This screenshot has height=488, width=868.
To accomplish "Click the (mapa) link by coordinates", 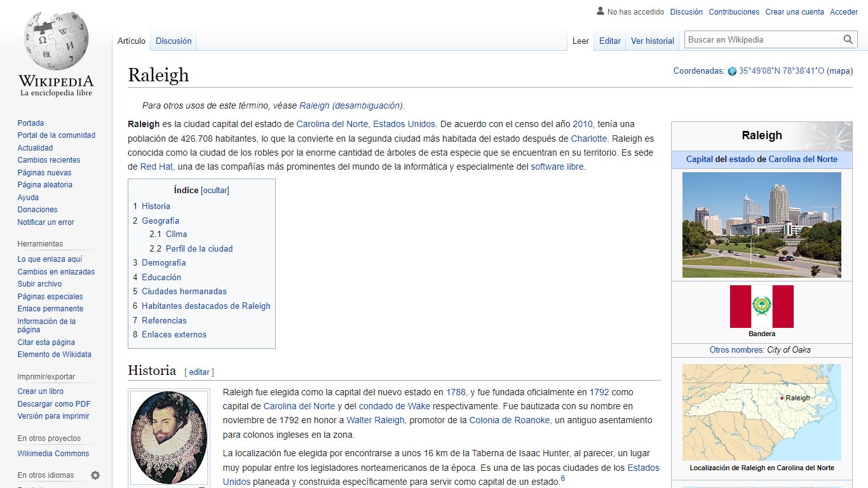I will pyautogui.click(x=839, y=71).
